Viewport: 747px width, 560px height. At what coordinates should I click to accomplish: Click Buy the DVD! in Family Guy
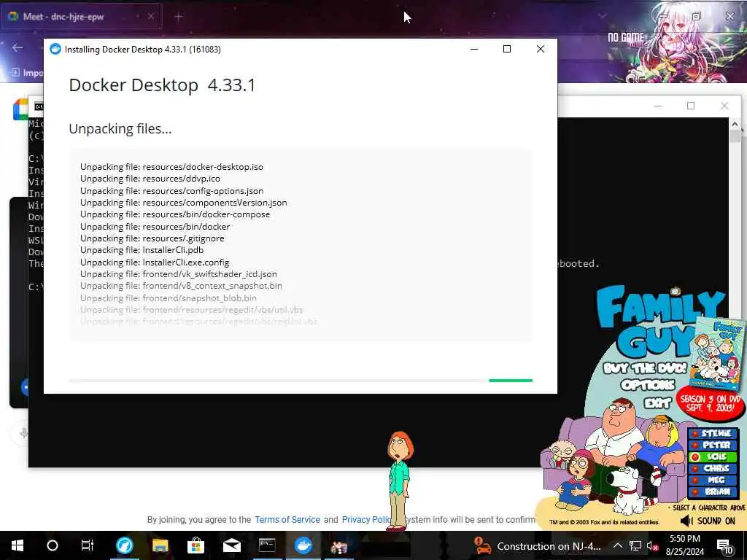(x=645, y=368)
